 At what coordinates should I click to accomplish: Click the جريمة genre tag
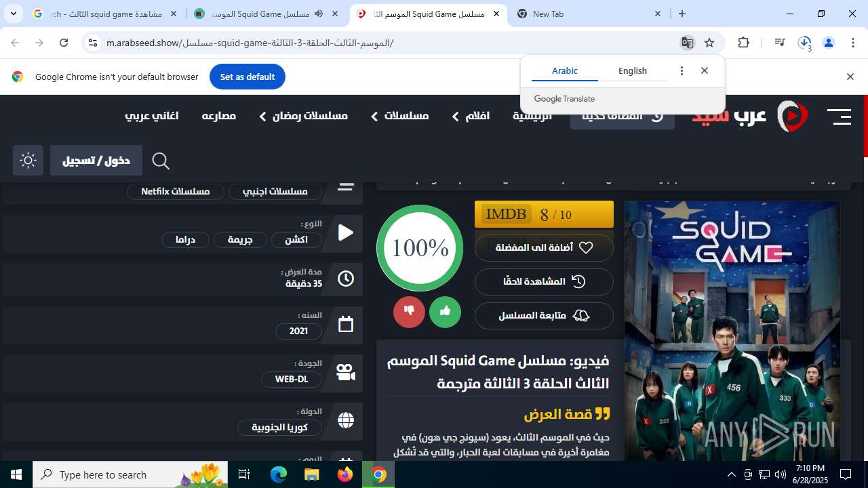pos(240,239)
